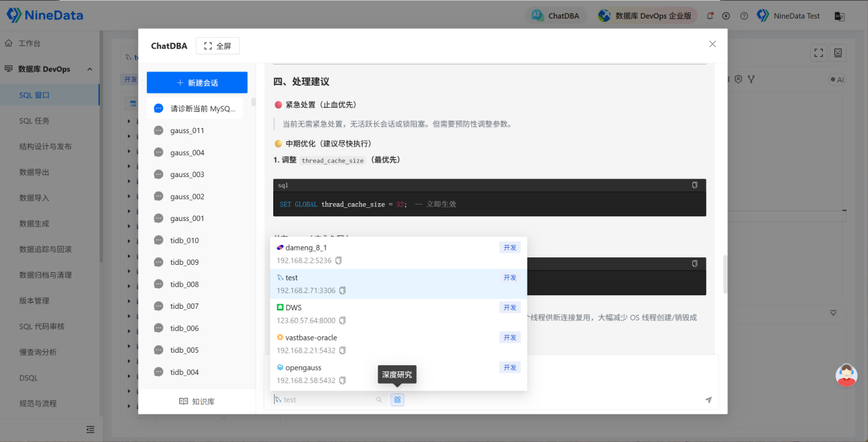Click the fullscreen icon in SQL window behind

(818, 52)
